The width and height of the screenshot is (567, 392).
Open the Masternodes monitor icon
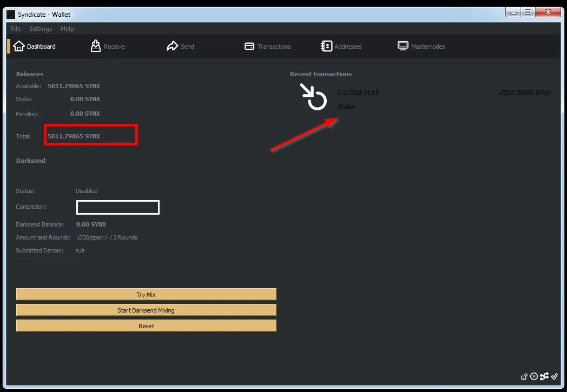[x=403, y=46]
